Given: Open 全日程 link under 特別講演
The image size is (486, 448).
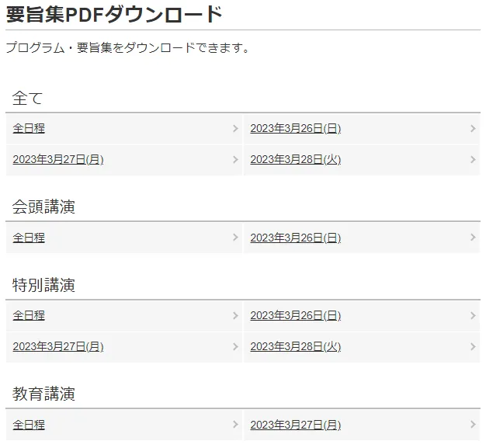Looking at the screenshot, I should click(x=29, y=316).
